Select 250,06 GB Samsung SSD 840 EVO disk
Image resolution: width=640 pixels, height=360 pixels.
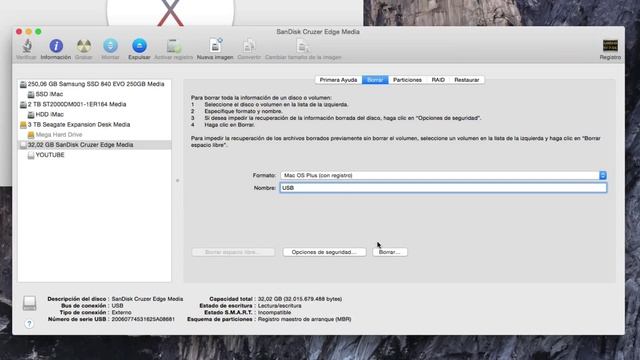coord(94,84)
